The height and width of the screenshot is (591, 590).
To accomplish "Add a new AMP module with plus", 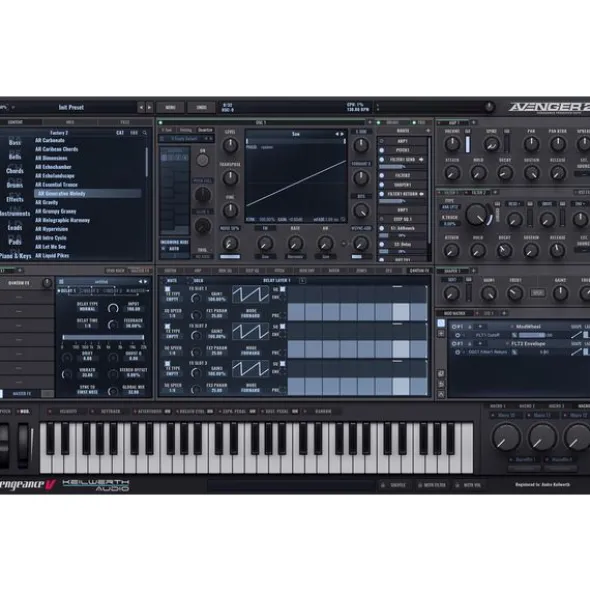I will [474, 122].
